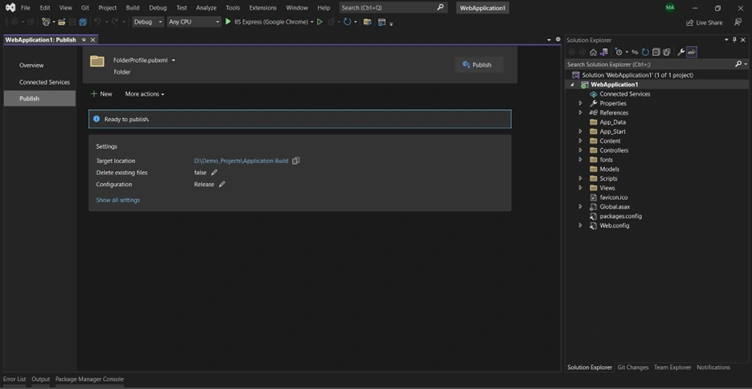Image resolution: width=752 pixels, height=389 pixels.
Task: Click Show all settings link
Action: (x=118, y=200)
